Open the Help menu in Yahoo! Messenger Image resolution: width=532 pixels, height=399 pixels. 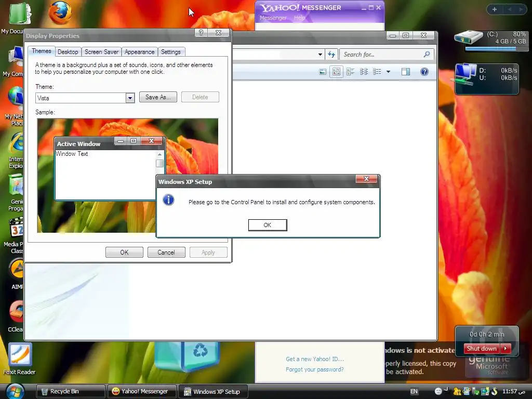300,18
